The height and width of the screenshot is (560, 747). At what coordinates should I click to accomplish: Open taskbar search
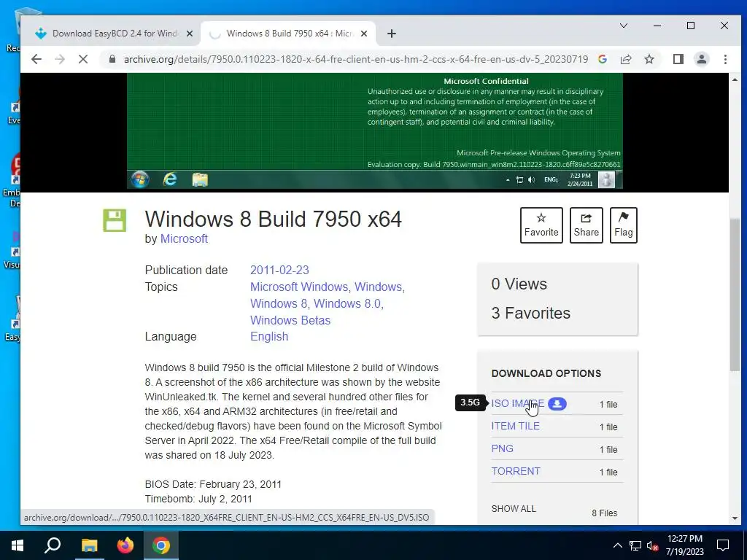[53, 545]
